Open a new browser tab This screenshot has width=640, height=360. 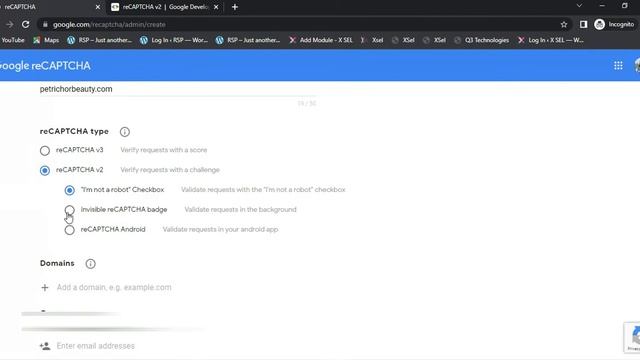(235, 7)
